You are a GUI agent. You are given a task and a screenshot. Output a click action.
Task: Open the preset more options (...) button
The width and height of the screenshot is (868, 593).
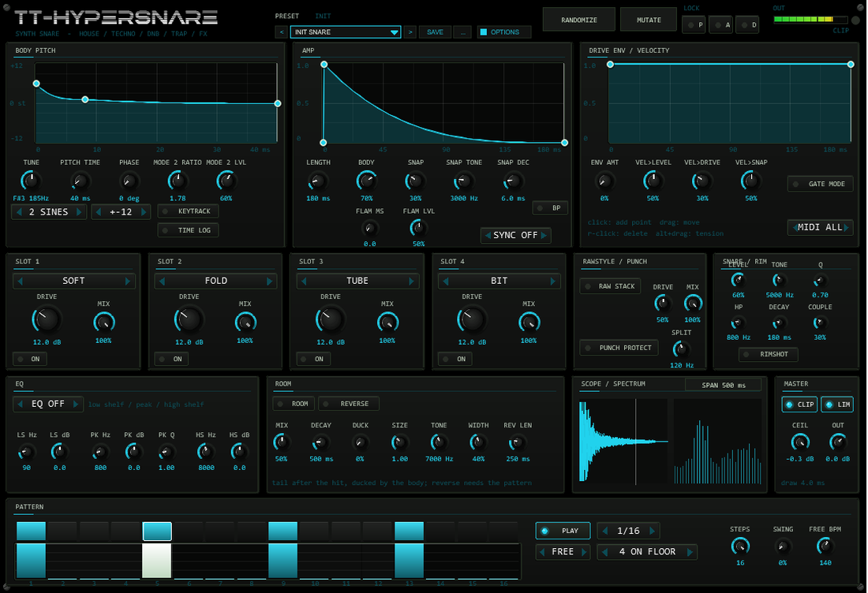click(x=462, y=32)
